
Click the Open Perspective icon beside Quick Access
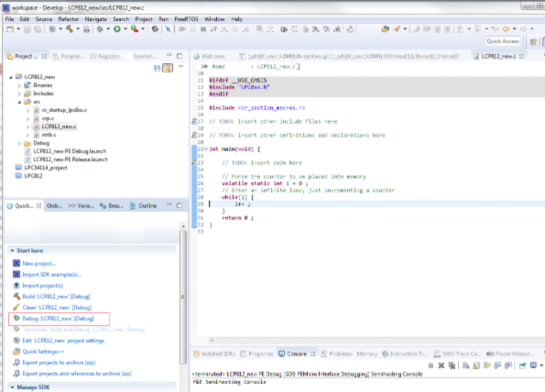coord(534,41)
